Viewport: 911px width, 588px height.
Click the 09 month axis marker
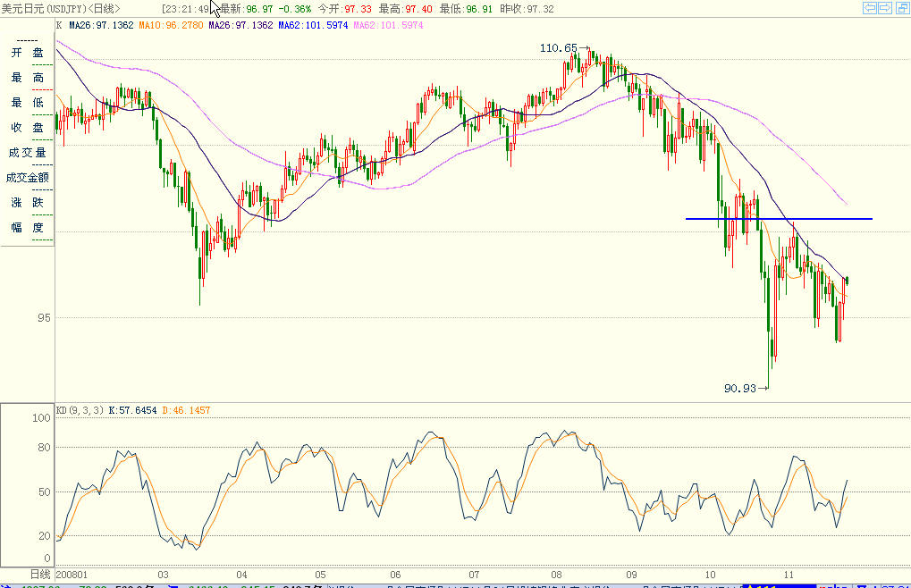[x=631, y=575]
